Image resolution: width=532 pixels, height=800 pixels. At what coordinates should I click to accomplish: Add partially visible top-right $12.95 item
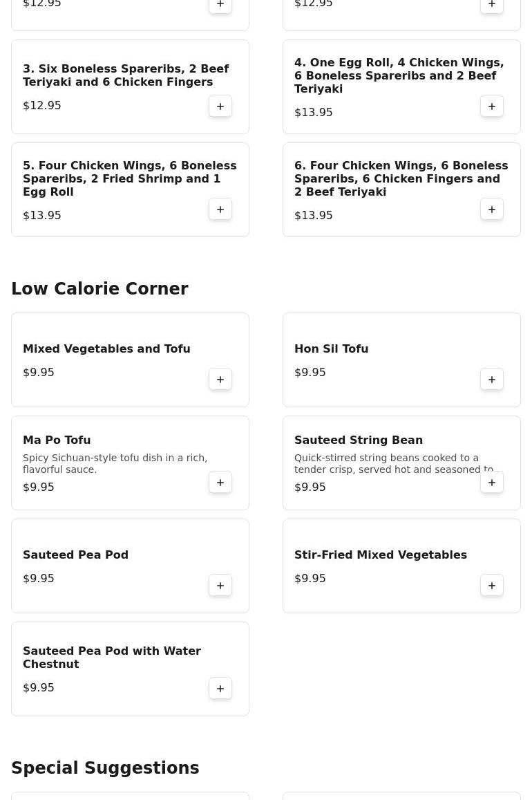[492, 4]
